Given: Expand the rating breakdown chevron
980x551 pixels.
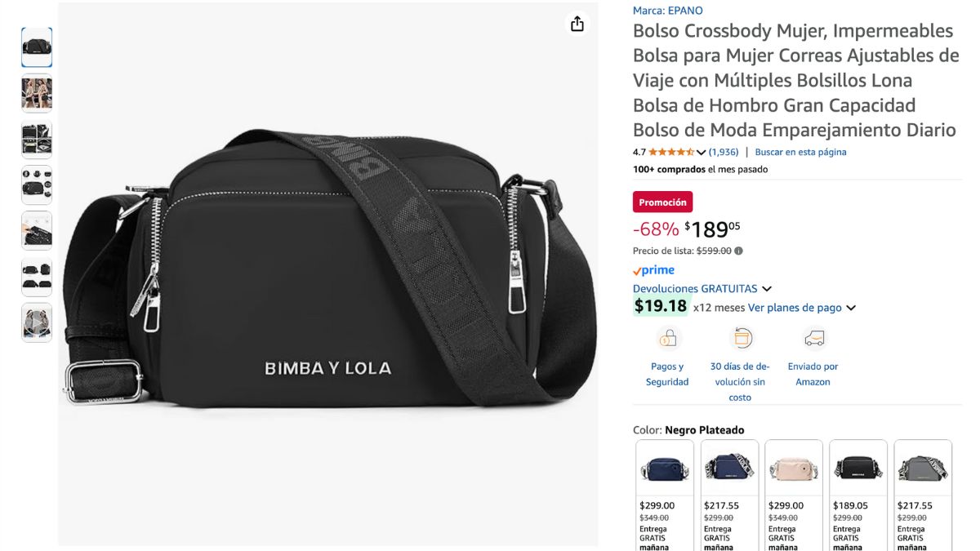Looking at the screenshot, I should (701, 153).
